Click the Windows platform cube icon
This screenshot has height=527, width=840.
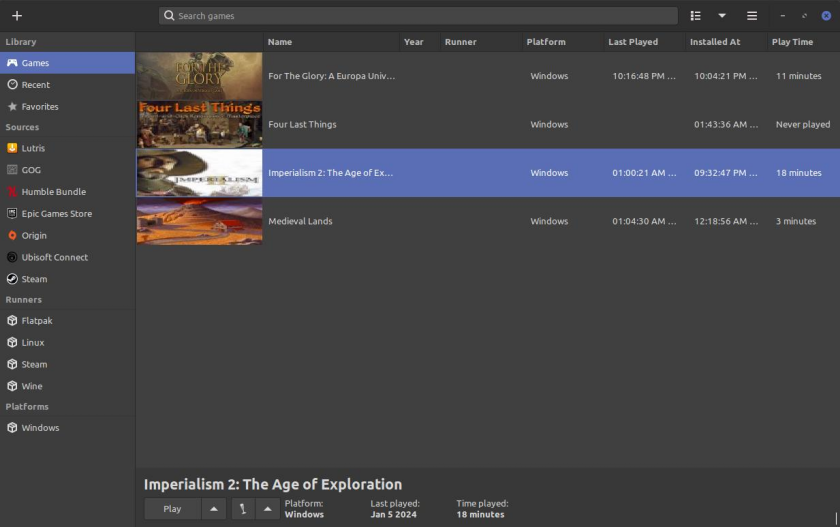click(12, 427)
